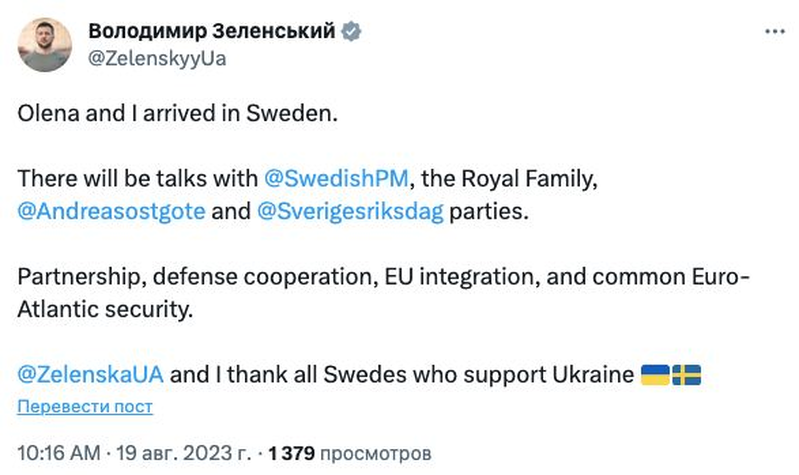
Task: Click the display name Володимир Зеленський
Action: pyautogui.click(x=211, y=32)
